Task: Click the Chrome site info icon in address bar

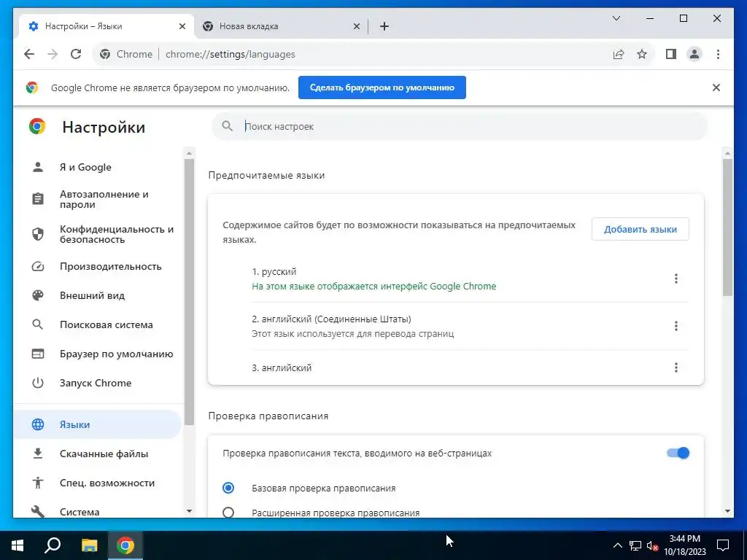Action: pos(105,54)
